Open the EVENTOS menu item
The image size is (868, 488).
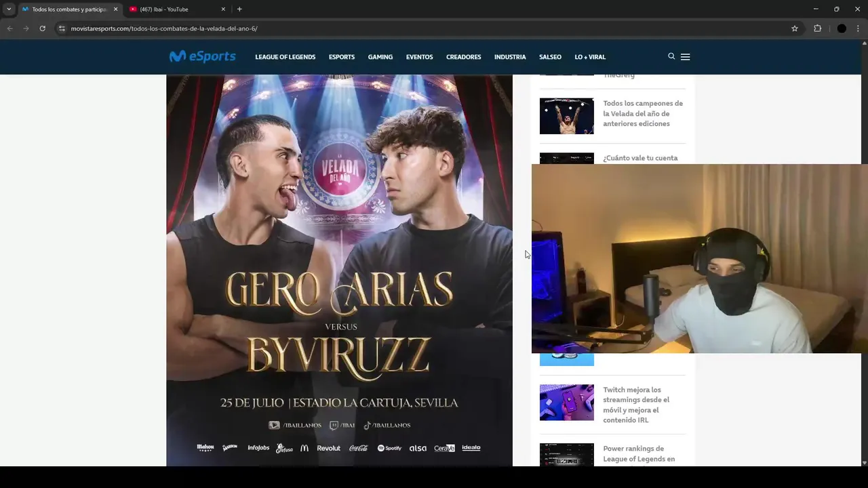pyautogui.click(x=419, y=57)
